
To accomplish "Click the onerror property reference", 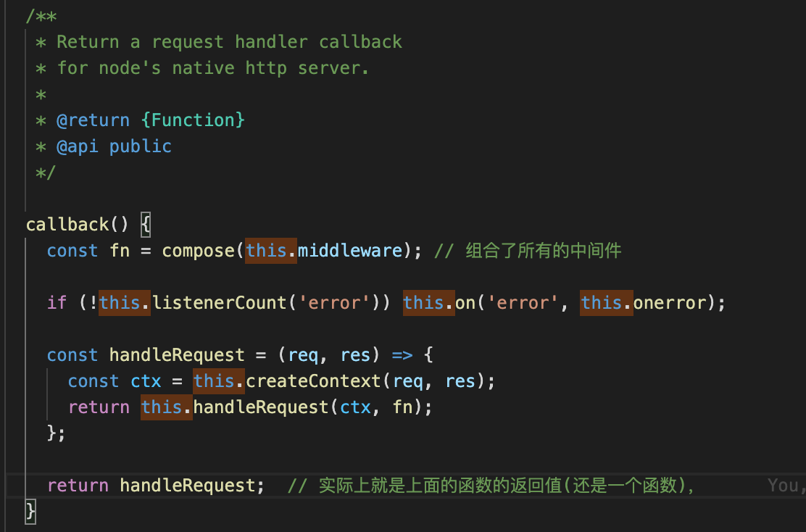I will point(670,303).
